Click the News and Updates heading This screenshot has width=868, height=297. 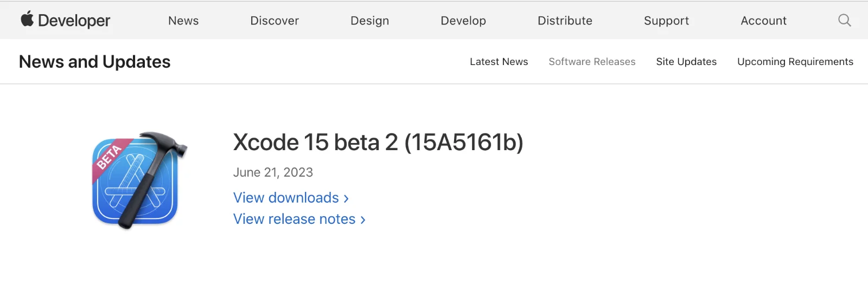tap(95, 62)
